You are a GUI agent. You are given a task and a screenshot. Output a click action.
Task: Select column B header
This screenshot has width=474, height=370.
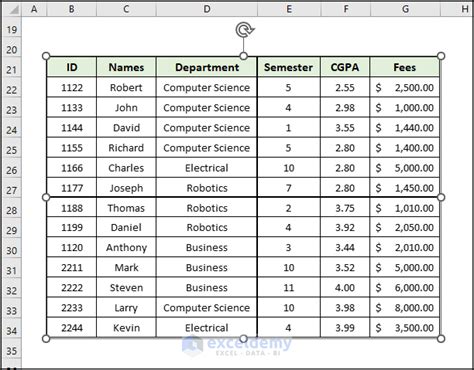(71, 9)
